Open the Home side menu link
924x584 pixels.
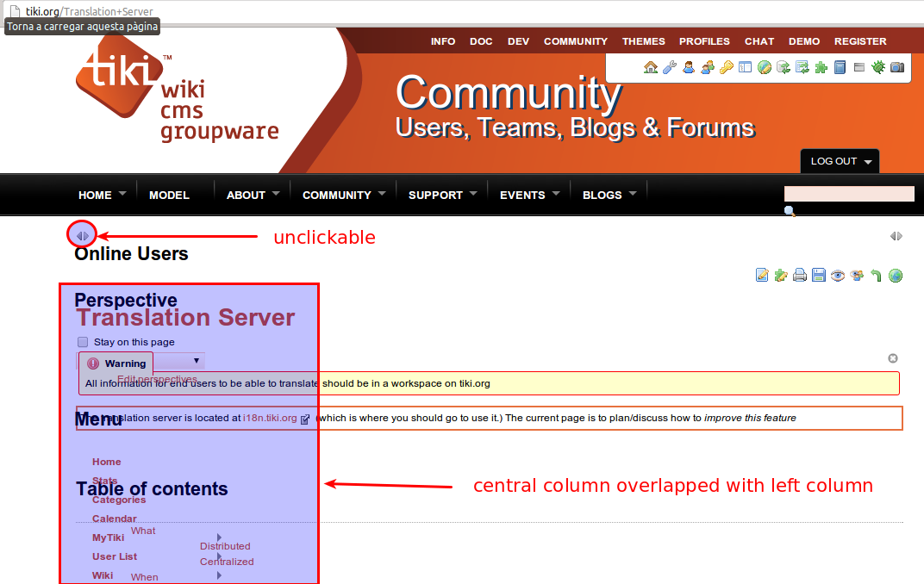[107, 463]
